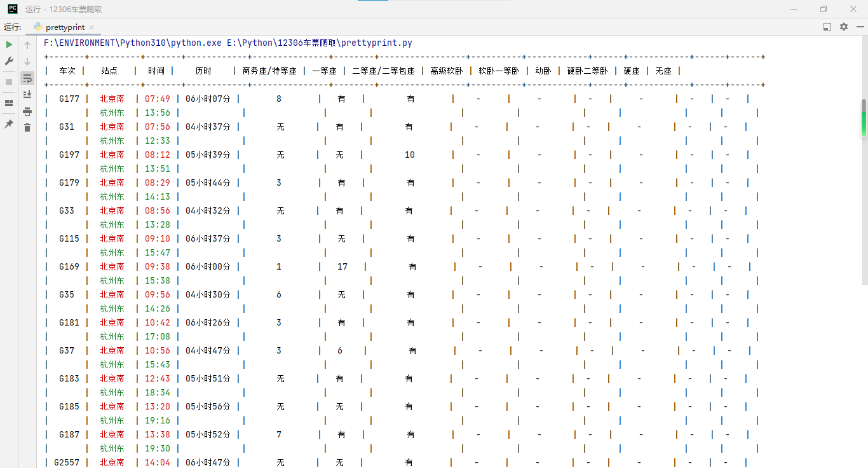
Task: Click the 历时 column header
Action: pyautogui.click(x=203, y=71)
